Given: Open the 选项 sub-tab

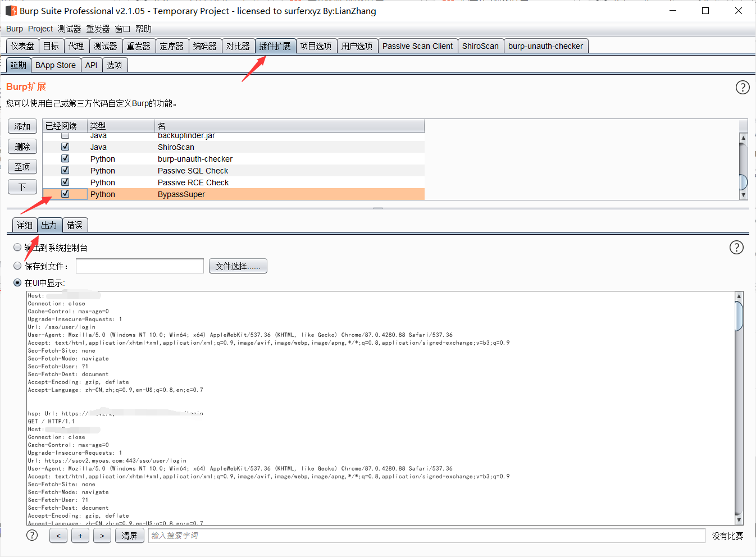Looking at the screenshot, I should (x=114, y=65).
